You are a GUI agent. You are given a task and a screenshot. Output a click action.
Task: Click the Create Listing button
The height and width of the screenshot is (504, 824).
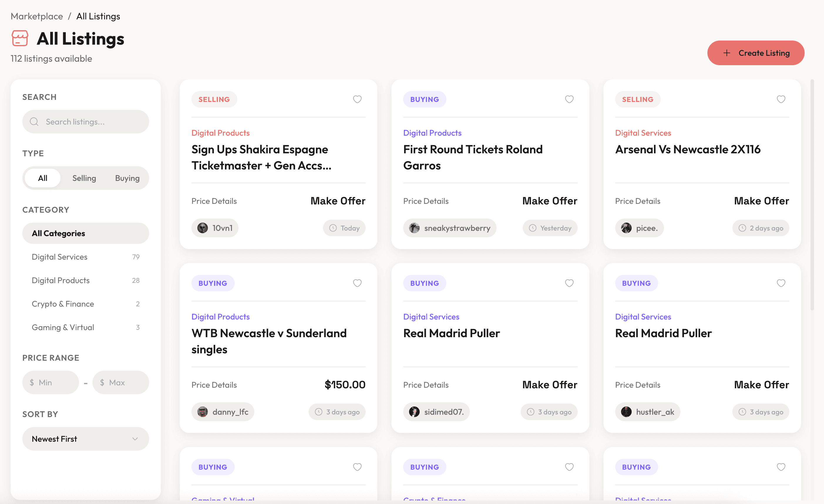[x=756, y=53]
